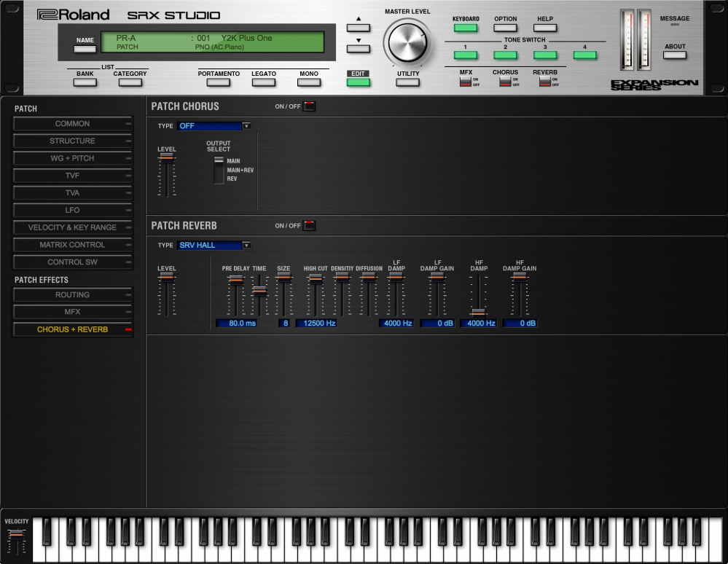Click the Keyboard button indicator
This screenshot has height=564, width=728.
465,28
